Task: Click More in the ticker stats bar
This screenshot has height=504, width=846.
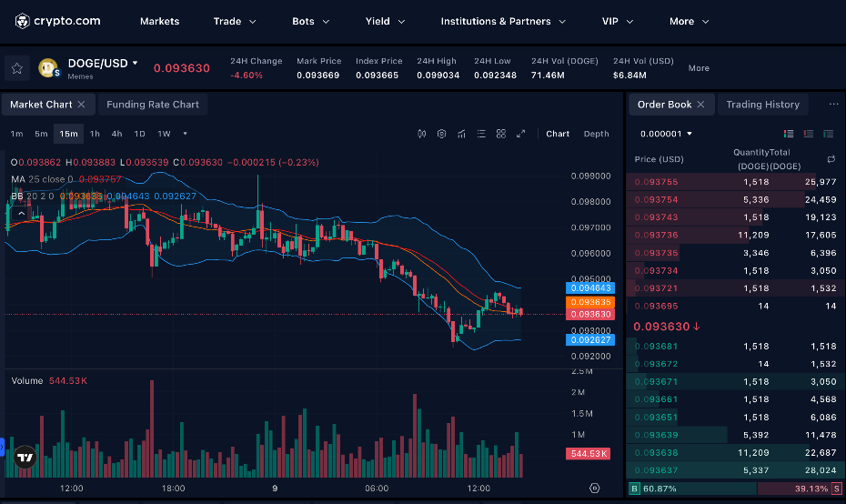Action: [x=699, y=68]
